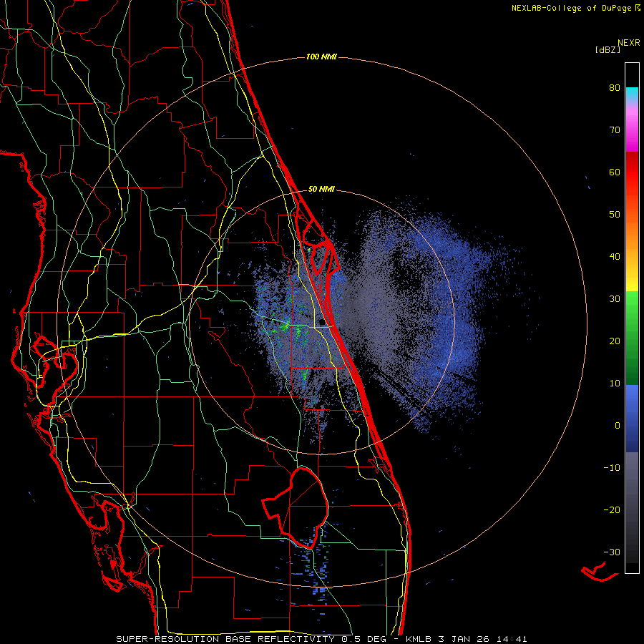Click the 80 value on dBZ scale
This screenshot has height=644, width=644.
tap(615, 88)
